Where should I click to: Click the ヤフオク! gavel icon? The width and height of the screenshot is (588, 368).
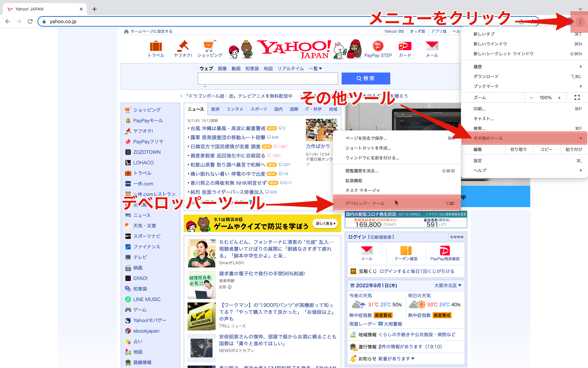(183, 46)
